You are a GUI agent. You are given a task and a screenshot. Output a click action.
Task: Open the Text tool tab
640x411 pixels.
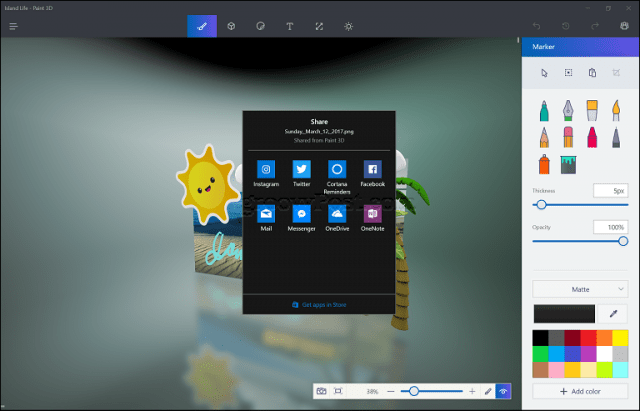tap(289, 27)
